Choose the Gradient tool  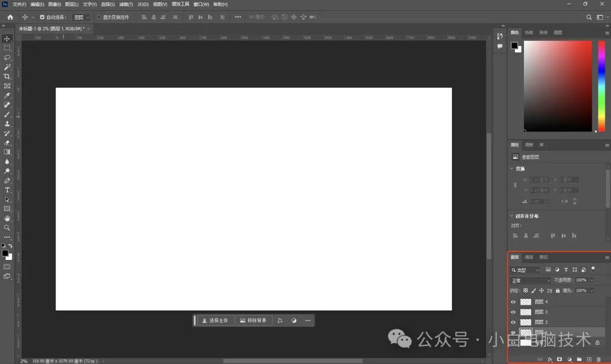coord(7,152)
